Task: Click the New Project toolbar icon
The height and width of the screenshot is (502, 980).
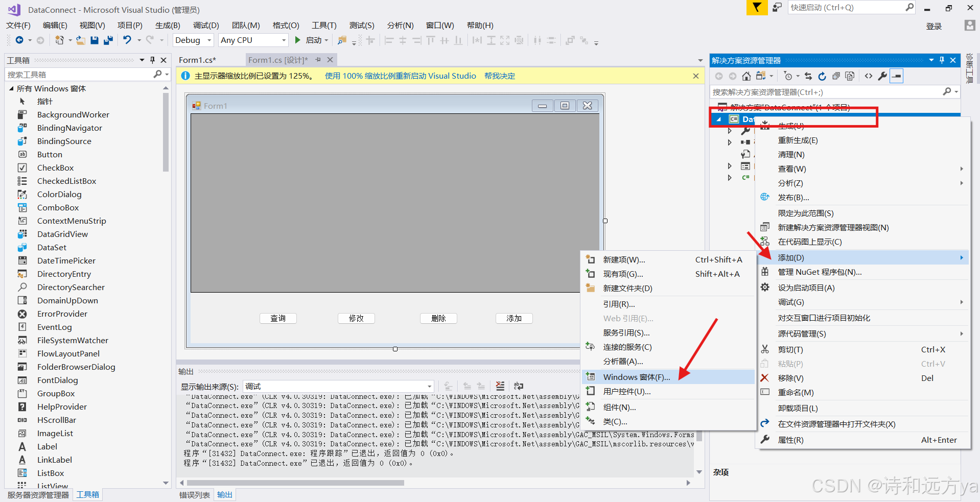Action: (x=60, y=40)
